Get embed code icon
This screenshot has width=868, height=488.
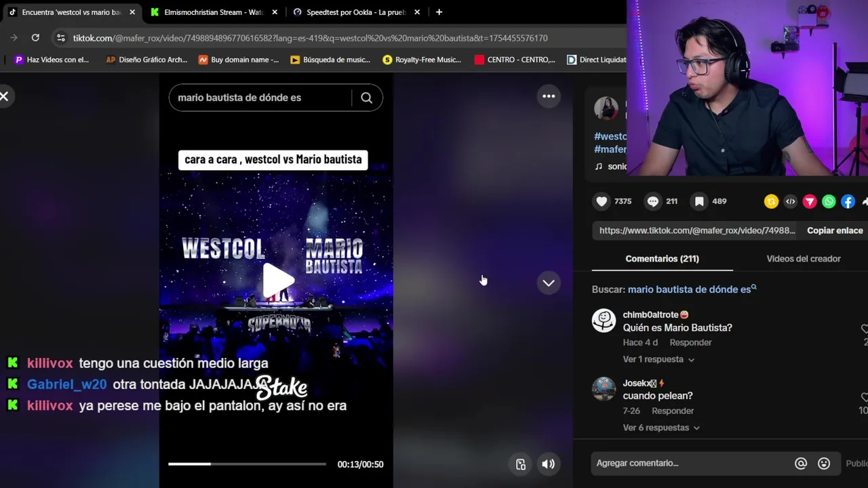tap(790, 201)
